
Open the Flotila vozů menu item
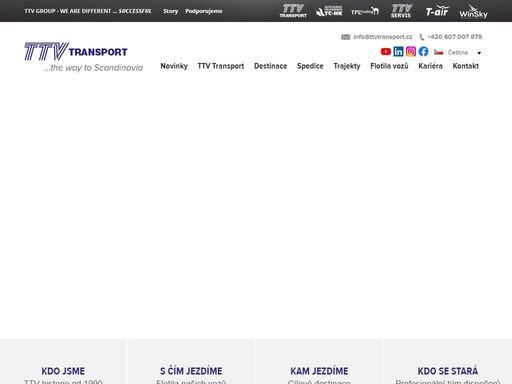[389, 66]
